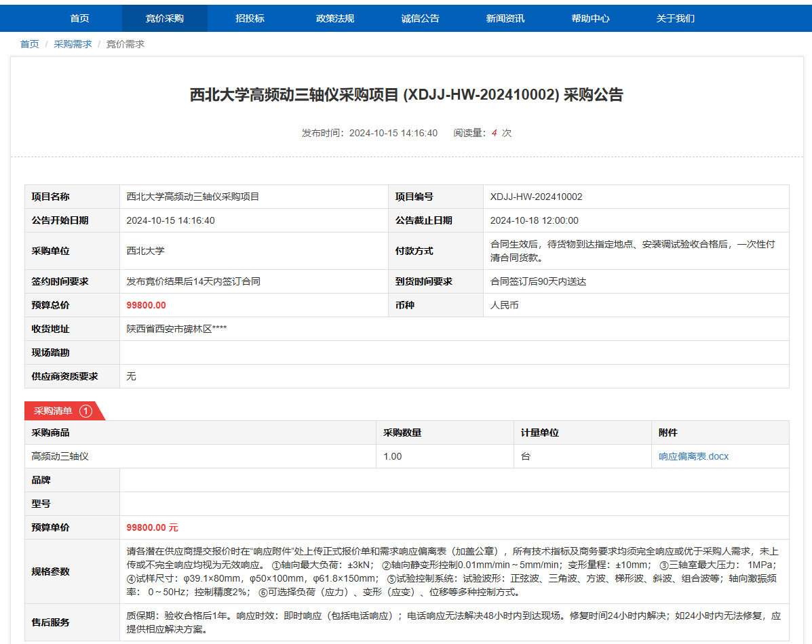Click the project number XDJJ-HW-202410002 cell
Viewport: 812px width, 644px height.
click(x=536, y=197)
